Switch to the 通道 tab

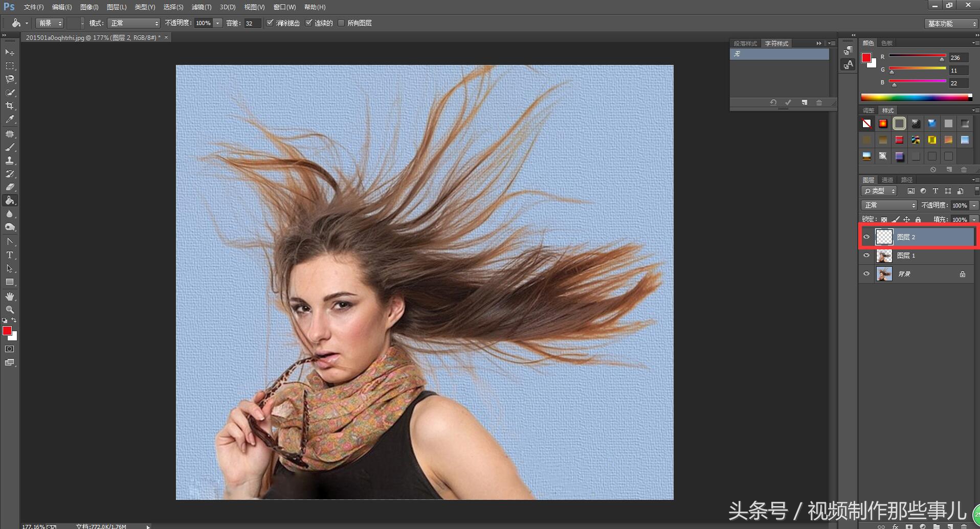point(887,180)
